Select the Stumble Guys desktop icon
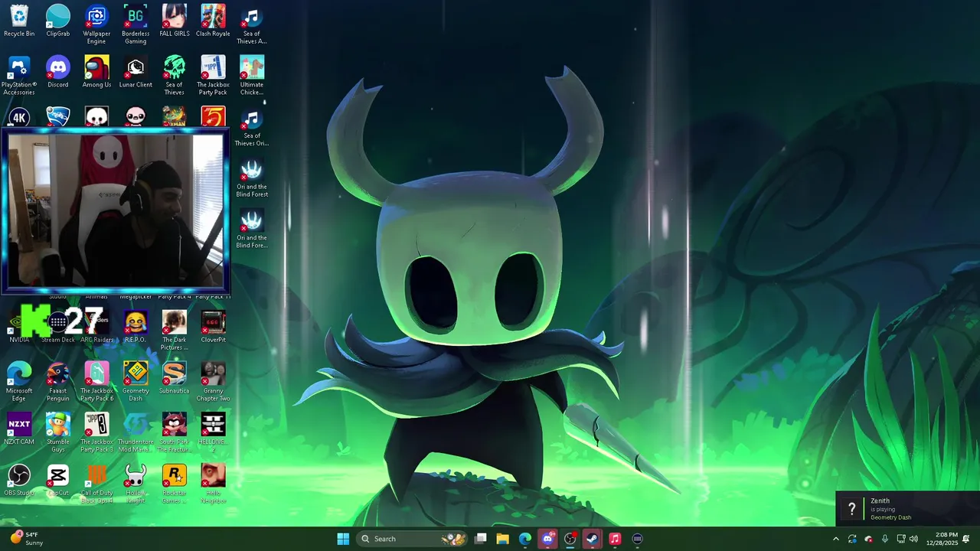Viewport: 980px width, 551px height. [x=58, y=432]
